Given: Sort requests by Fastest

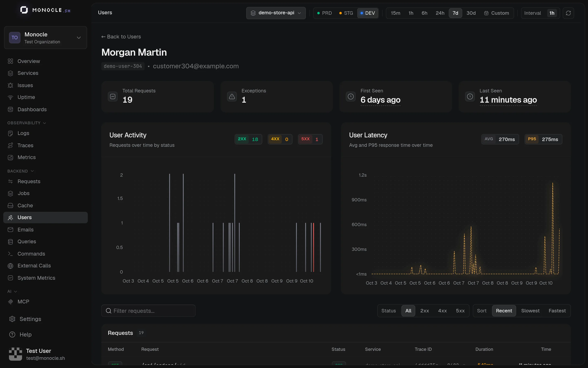Looking at the screenshot, I should click(557, 311).
